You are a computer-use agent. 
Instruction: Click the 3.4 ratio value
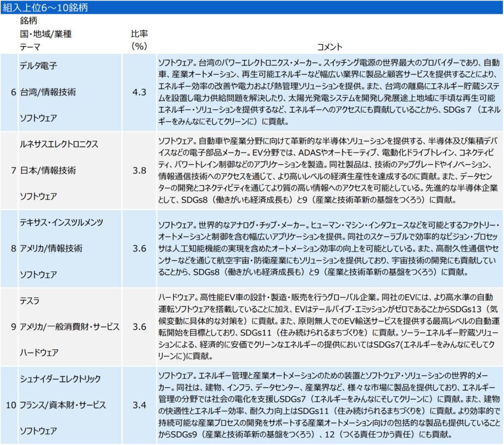point(139,405)
